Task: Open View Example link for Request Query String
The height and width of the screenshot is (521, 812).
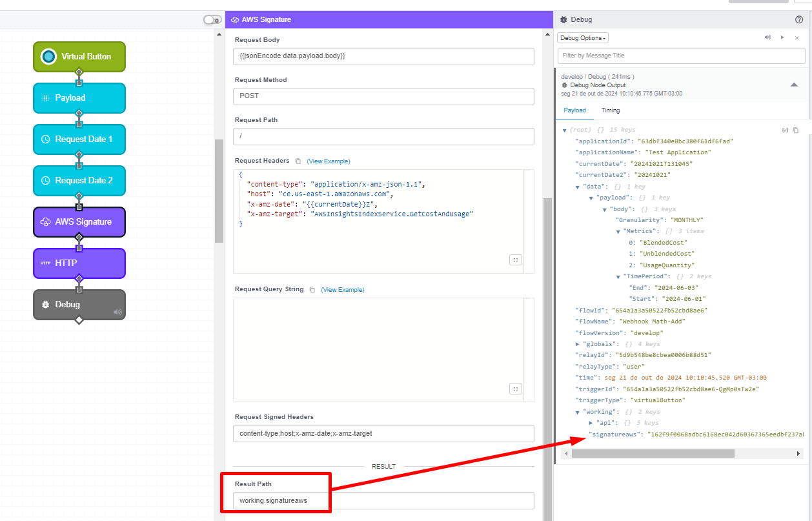Action: point(343,290)
